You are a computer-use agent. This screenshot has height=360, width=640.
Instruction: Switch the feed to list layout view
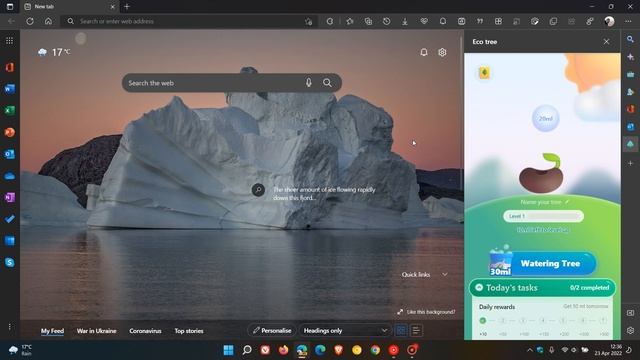coord(416,330)
